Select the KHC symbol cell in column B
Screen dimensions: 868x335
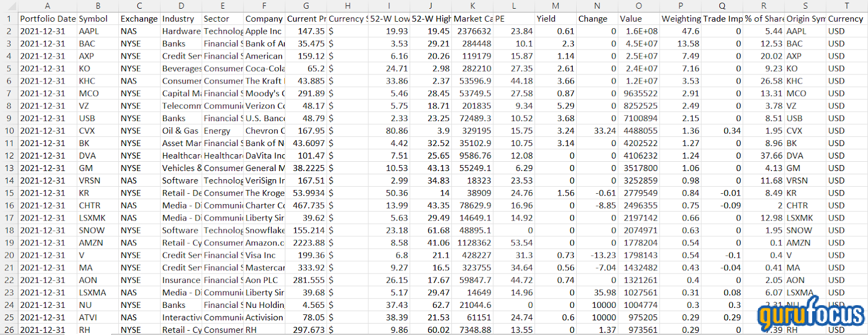(98, 81)
